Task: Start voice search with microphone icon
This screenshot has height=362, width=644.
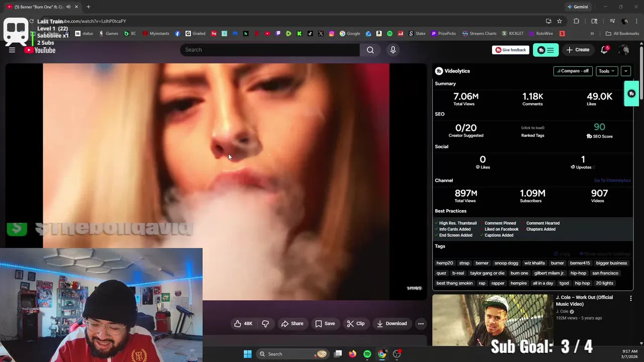Action: tap(393, 50)
